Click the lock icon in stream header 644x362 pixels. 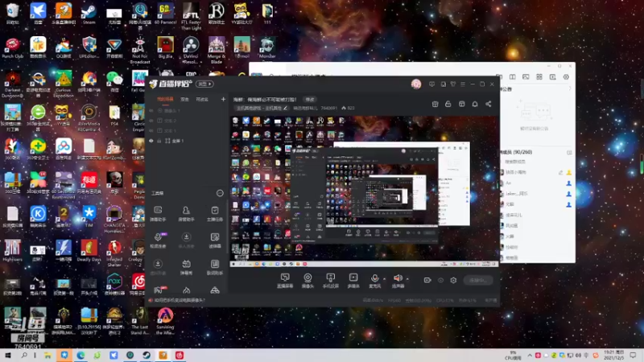448,105
